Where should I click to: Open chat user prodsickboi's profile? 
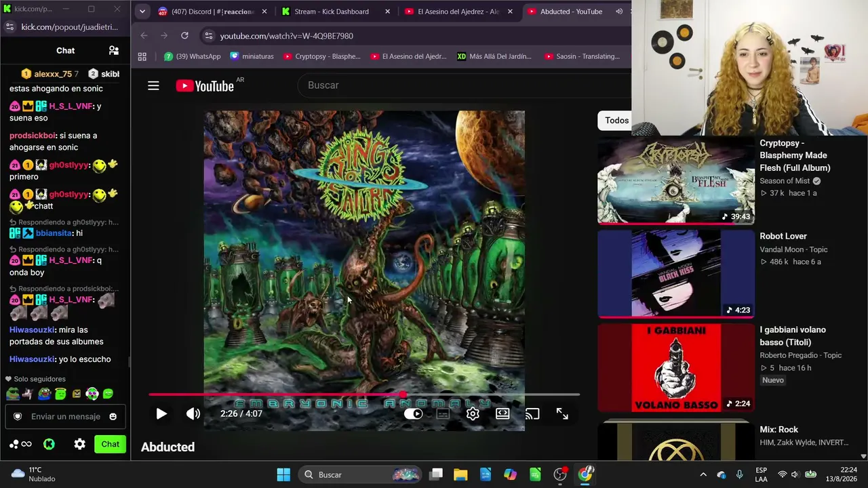(x=33, y=136)
